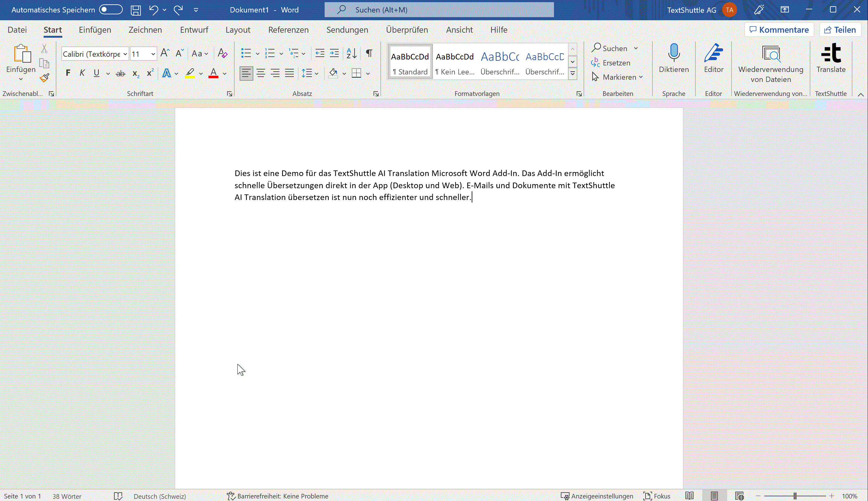
Task: Toggle Automatisches Speichern switch
Action: click(111, 10)
